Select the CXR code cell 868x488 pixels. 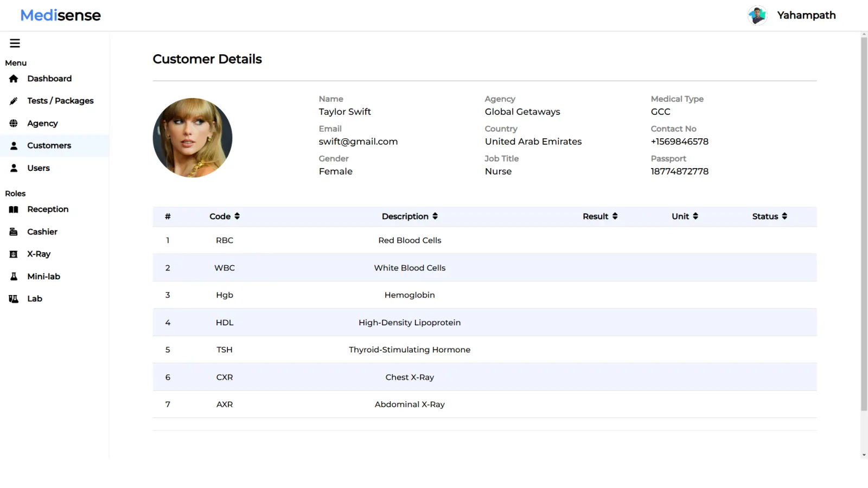(x=225, y=377)
